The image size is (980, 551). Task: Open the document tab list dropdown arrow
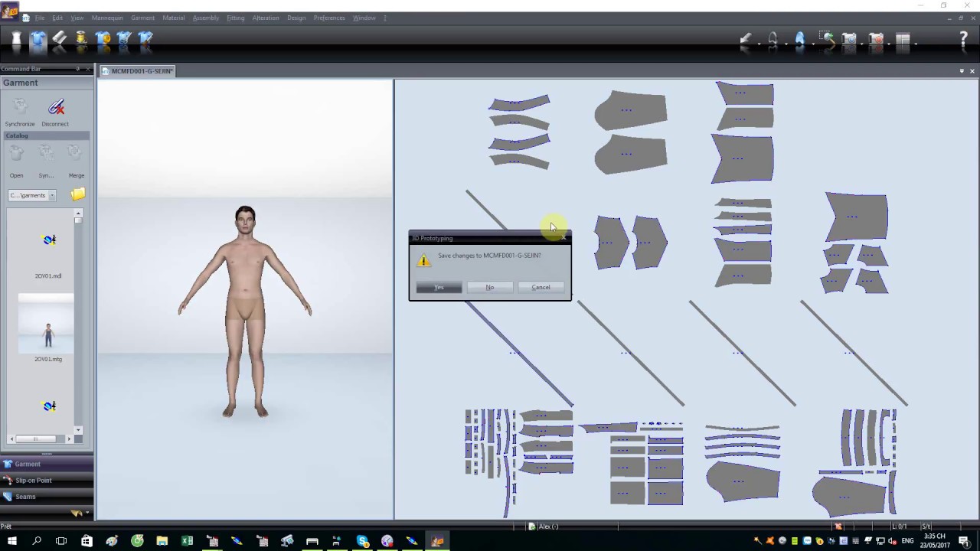pos(962,70)
